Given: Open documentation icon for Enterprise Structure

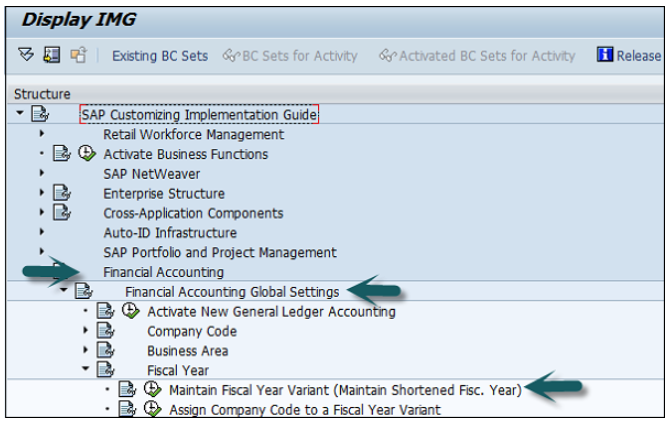Looking at the screenshot, I should (62, 193).
